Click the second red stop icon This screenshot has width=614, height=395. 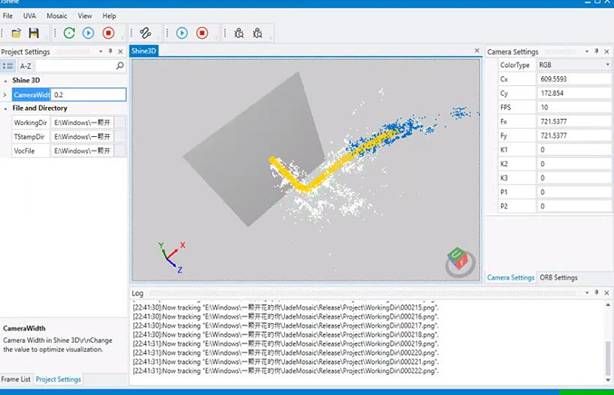tap(202, 33)
